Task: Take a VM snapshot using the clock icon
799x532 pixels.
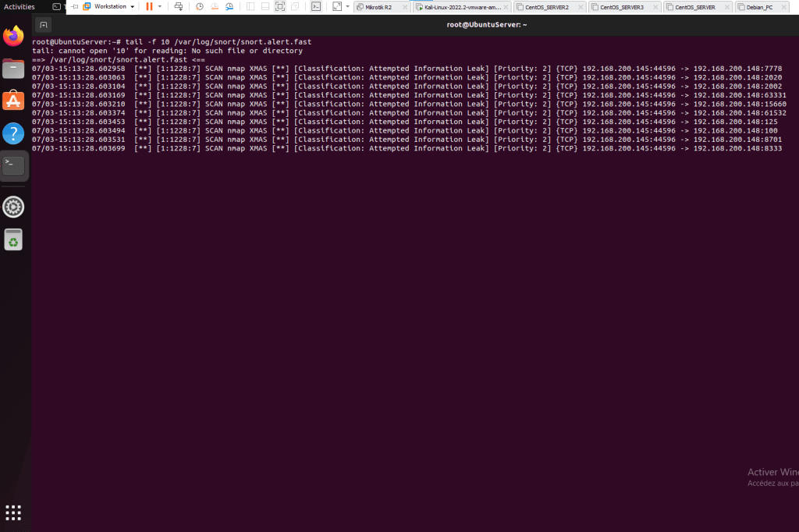Action: [199, 6]
